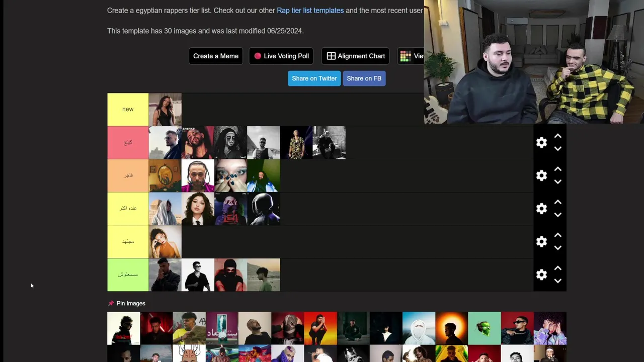This screenshot has width=644, height=362.
Task: Select the man in white shirt and sunglasses, مسمعتوش tier
Action: click(198, 275)
